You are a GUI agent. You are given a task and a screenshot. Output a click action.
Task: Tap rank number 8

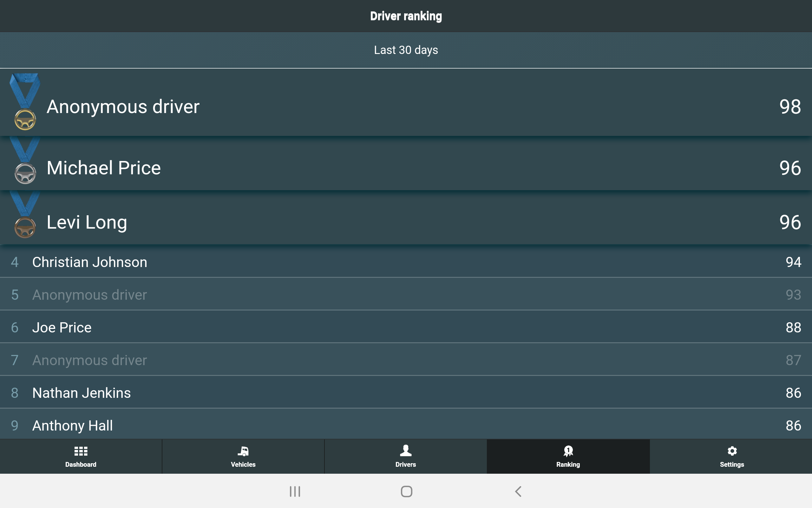coord(14,393)
